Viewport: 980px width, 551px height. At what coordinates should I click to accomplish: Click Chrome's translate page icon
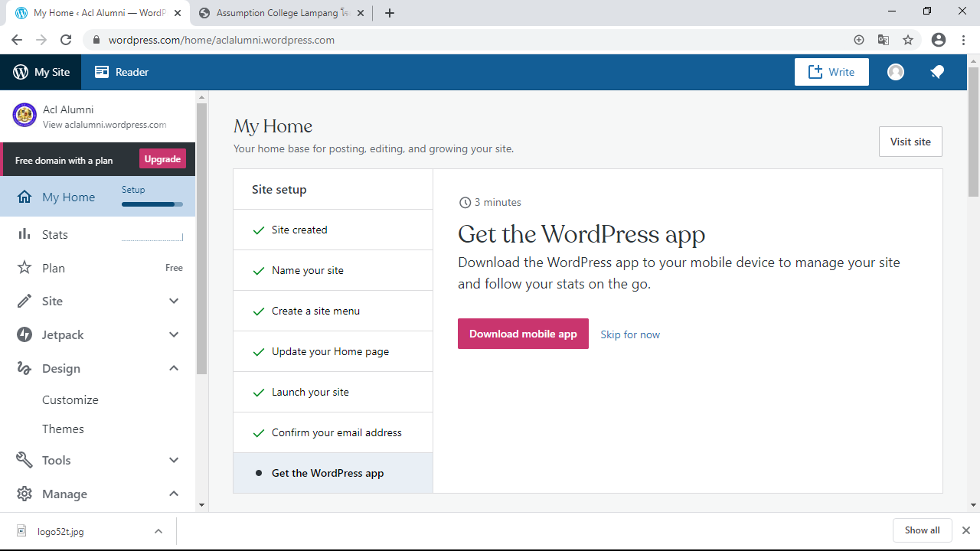point(884,40)
